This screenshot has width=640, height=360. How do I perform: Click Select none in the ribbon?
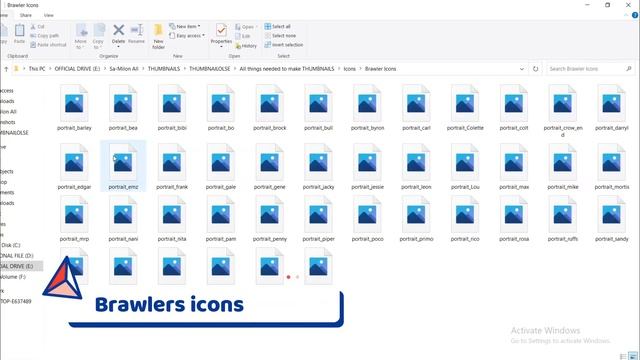(x=280, y=36)
